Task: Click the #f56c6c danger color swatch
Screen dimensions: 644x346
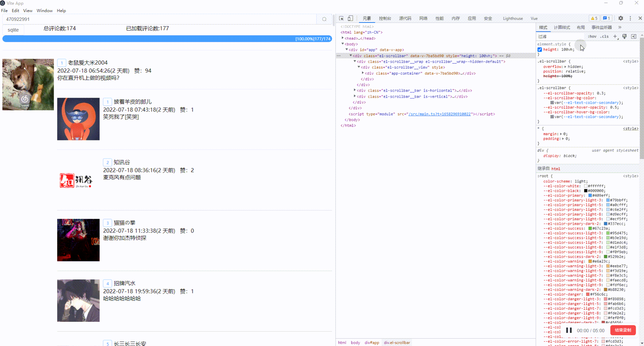Action: click(588, 294)
